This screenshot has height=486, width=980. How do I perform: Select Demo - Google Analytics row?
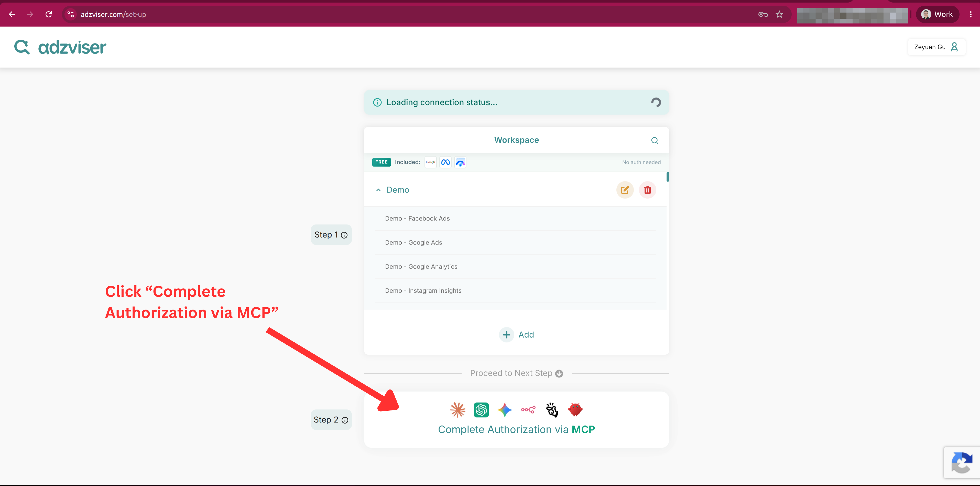click(x=515, y=266)
